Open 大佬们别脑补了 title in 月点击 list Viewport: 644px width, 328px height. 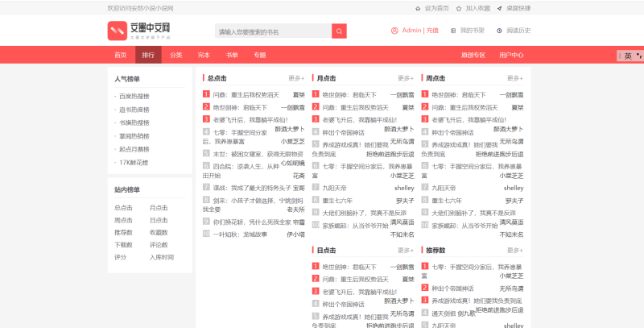[x=365, y=214]
